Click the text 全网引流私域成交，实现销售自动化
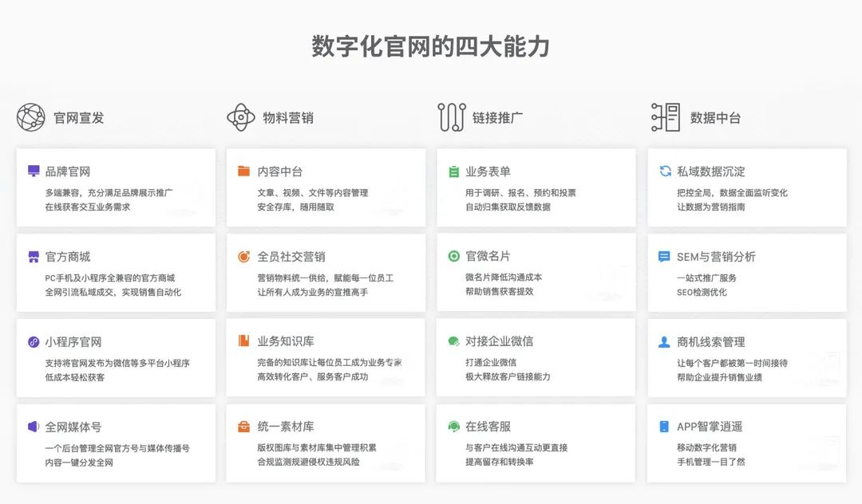This screenshot has width=862, height=504. click(113, 292)
